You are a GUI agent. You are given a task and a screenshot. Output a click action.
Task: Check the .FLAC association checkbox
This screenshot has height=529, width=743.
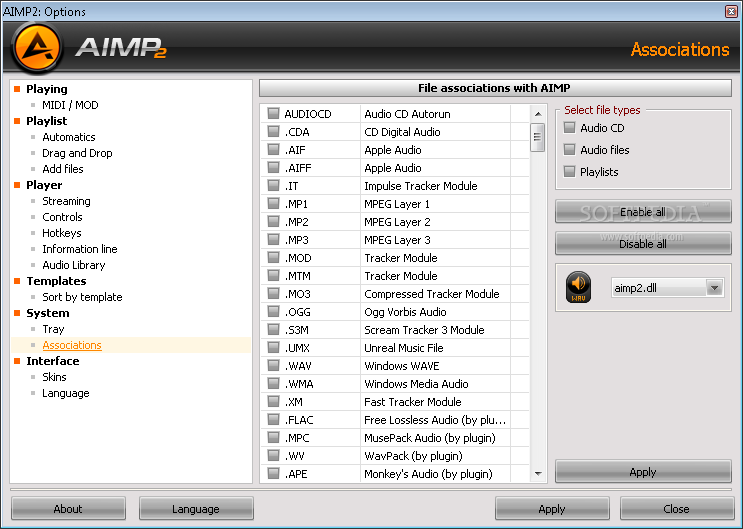tap(273, 420)
